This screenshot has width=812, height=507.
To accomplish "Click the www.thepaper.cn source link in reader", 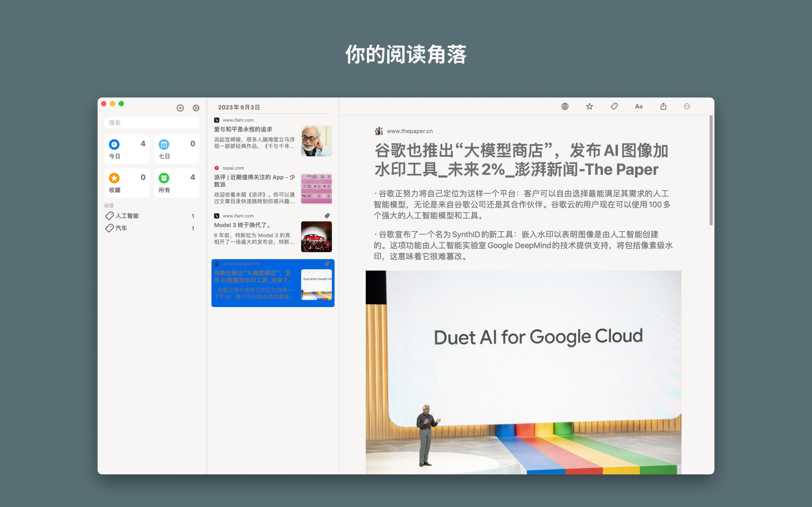I will pyautogui.click(x=409, y=131).
